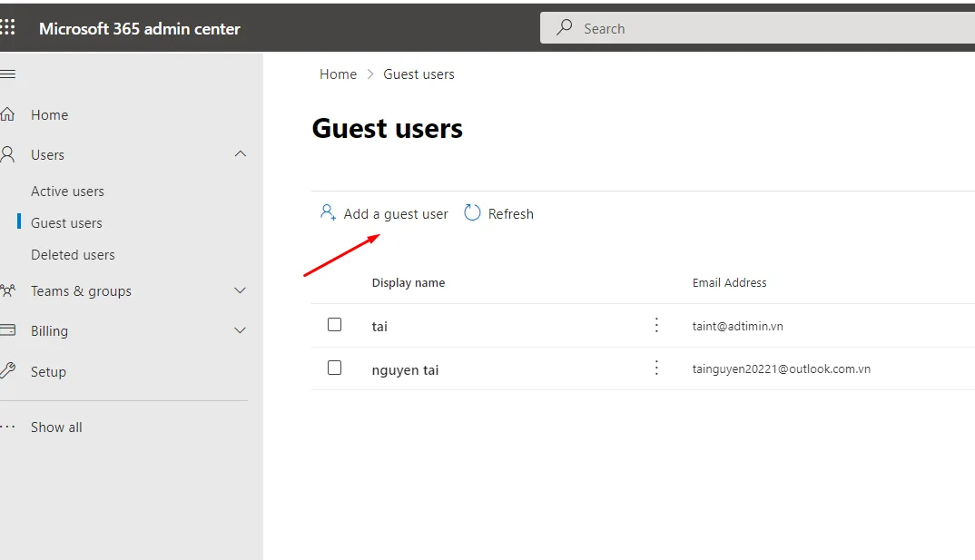Image resolution: width=975 pixels, height=560 pixels.
Task: Expand the Billing section chevron
Action: (240, 330)
